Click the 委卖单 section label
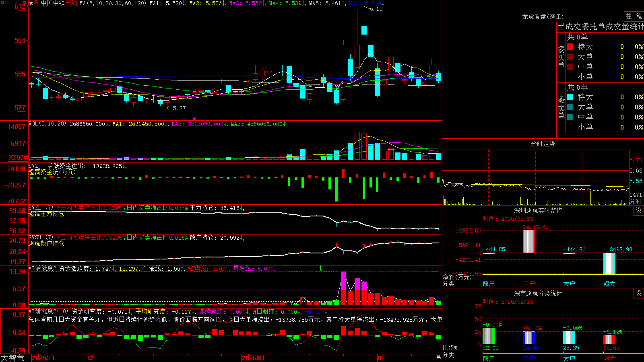Viewport: 644px width, 362px height. [x=561, y=107]
